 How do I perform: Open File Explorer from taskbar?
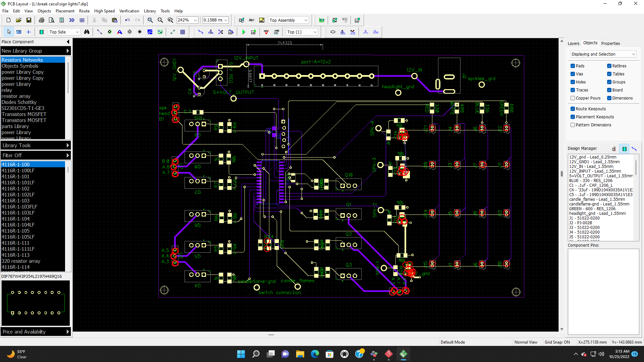click(x=300, y=354)
